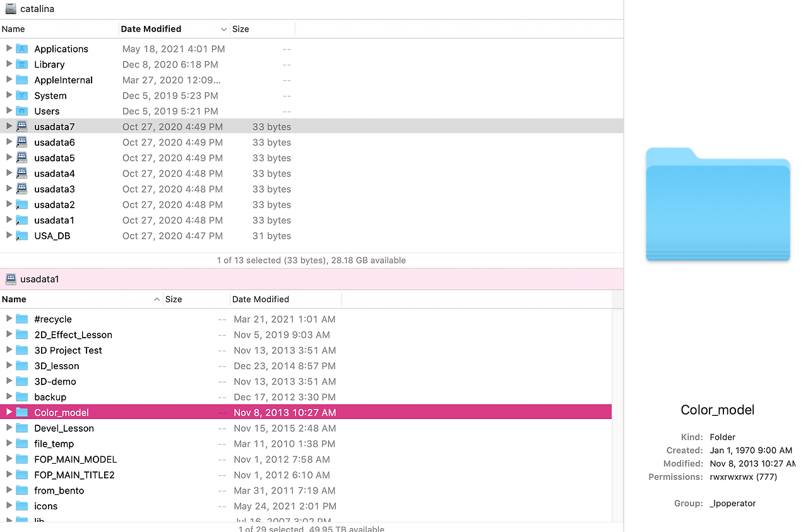Click the usadata1 volume icon in the pink path bar
The height and width of the screenshot is (532, 808).
[11, 278]
